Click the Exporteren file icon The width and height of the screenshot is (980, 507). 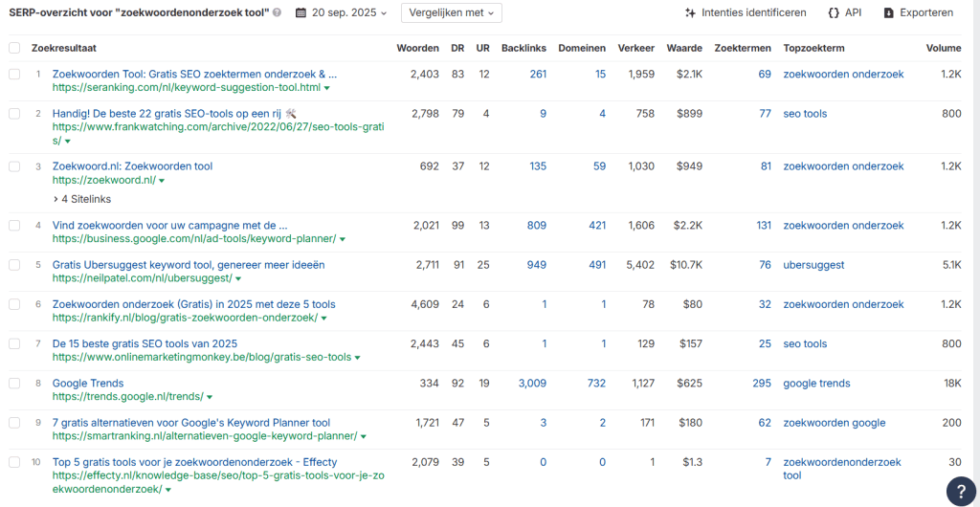[x=889, y=13]
